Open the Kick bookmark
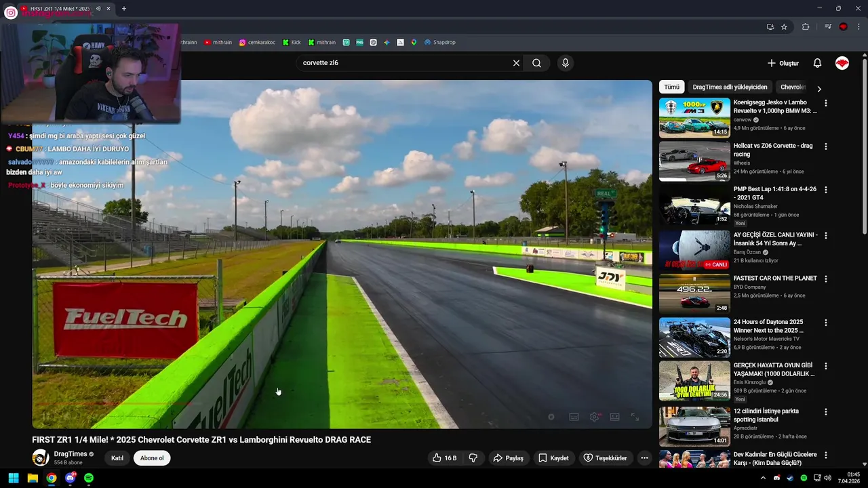 click(292, 42)
